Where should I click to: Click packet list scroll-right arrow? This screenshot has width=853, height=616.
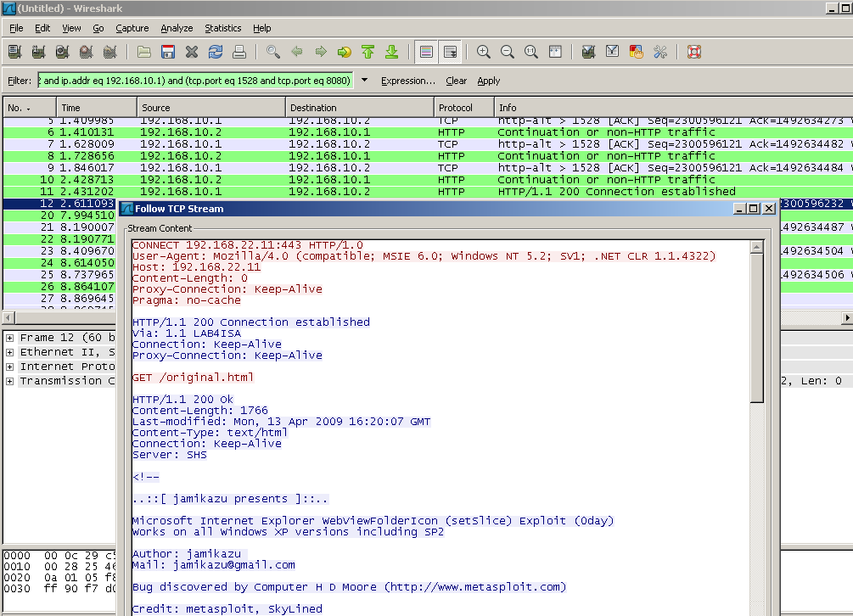coord(847,317)
